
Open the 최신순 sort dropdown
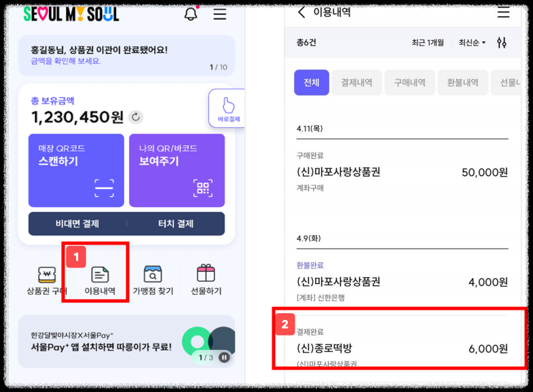[472, 43]
